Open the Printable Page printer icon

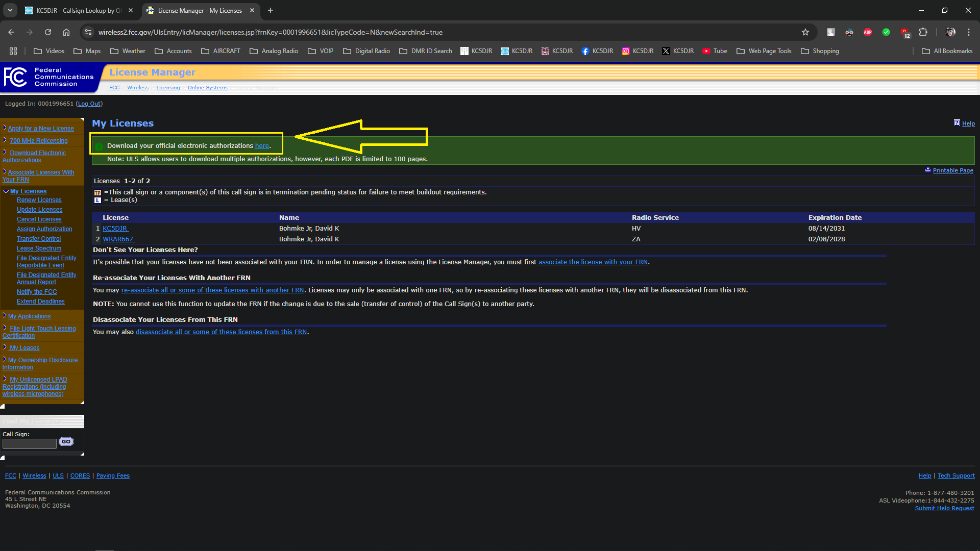point(928,170)
